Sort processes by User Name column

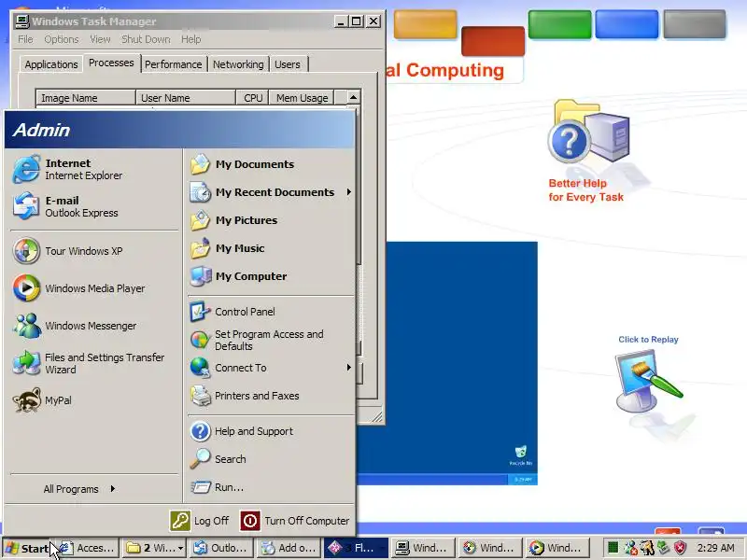186,98
